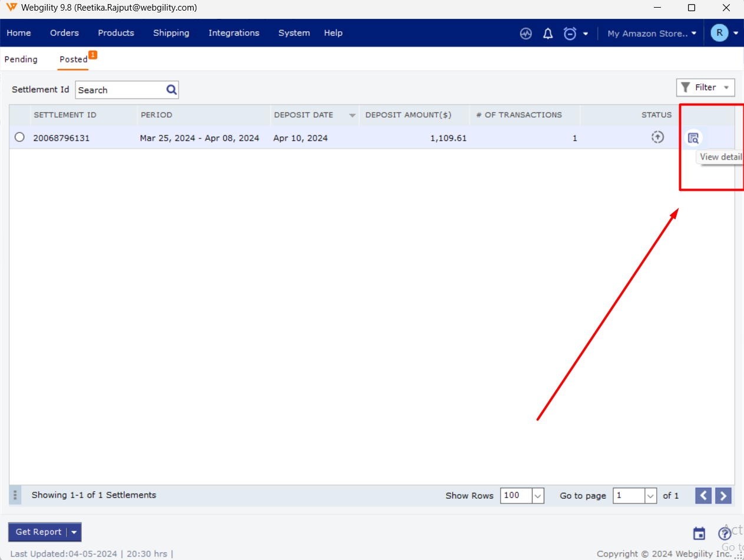
Task: Open the Orders menu
Action: (64, 33)
